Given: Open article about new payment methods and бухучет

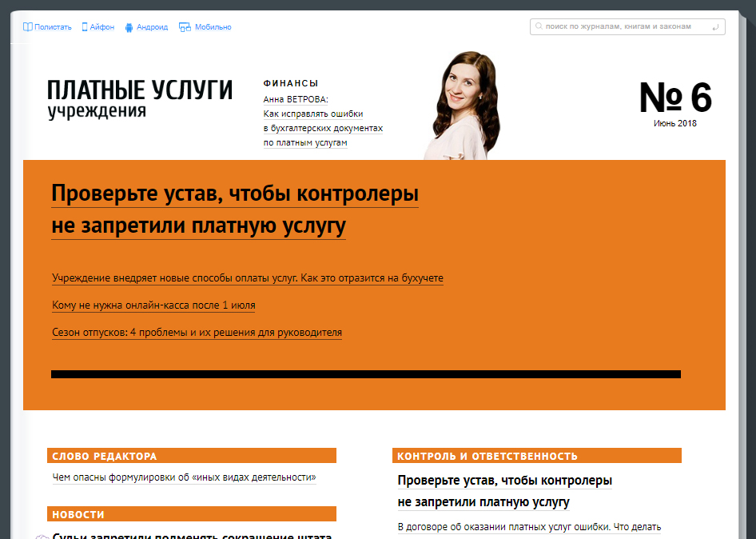Looking at the screenshot, I should 248,278.
